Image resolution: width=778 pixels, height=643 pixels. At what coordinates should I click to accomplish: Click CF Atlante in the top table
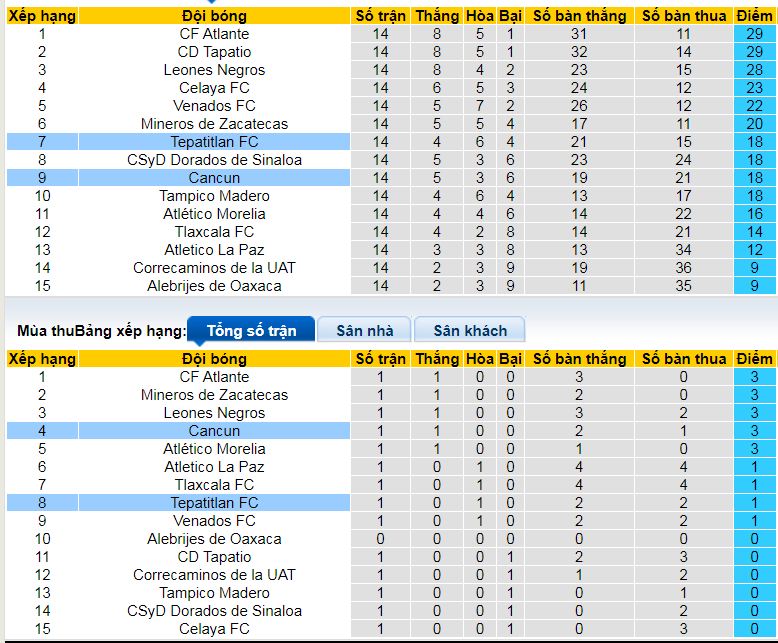pos(214,34)
